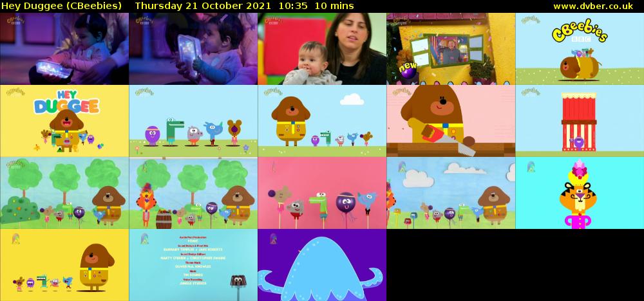Screen dimensions: 644x301
Task: Open thumbnail of red striped puppet booth
Action: [580, 121]
